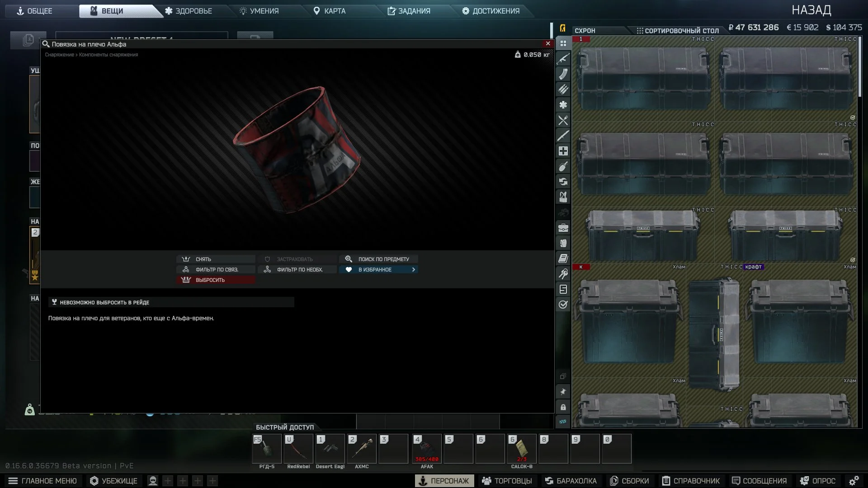The image size is (868, 488).
Task: Open the УМЕНИЯ skills tab
Action: coord(259,11)
